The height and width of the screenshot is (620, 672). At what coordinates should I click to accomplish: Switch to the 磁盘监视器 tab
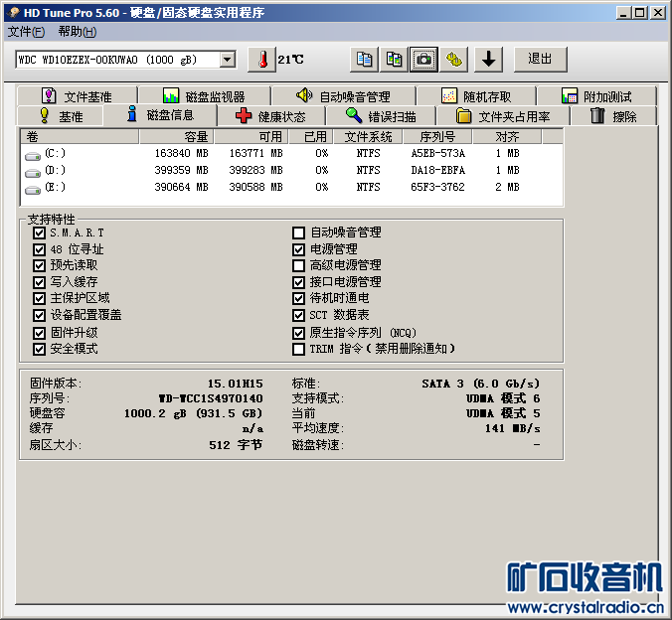pos(204,96)
